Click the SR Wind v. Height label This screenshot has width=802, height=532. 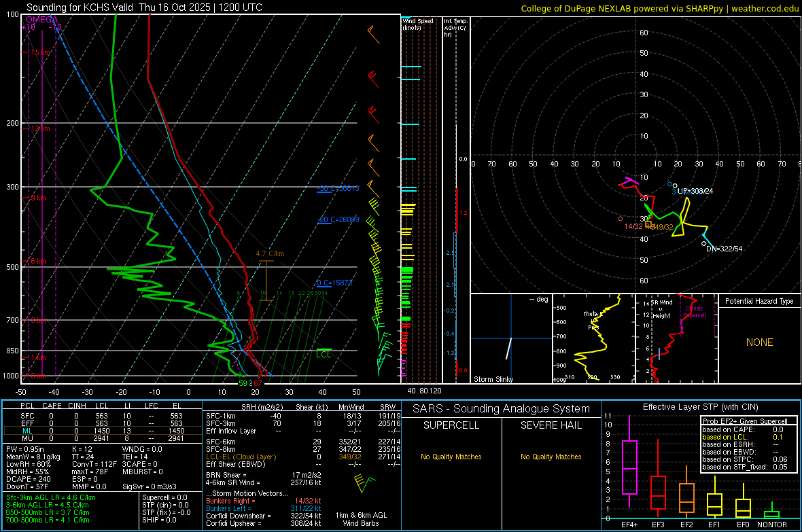pos(661,309)
